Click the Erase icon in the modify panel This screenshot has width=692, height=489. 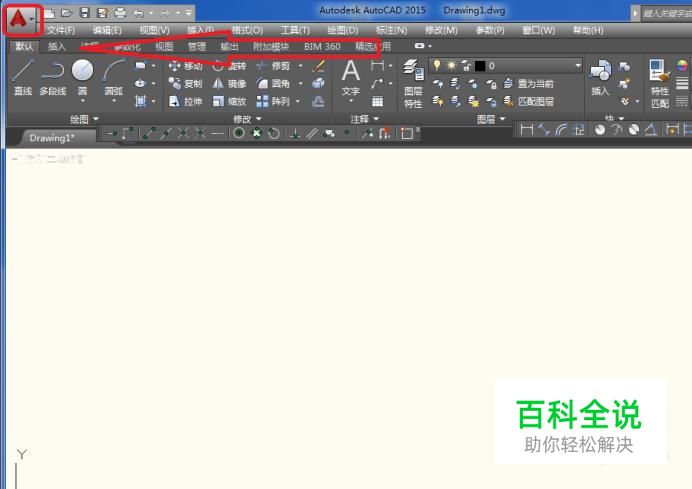click(318, 66)
